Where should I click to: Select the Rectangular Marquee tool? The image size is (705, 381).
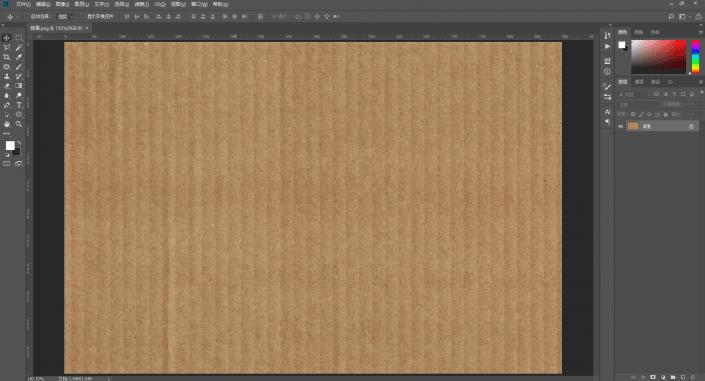tap(19, 38)
